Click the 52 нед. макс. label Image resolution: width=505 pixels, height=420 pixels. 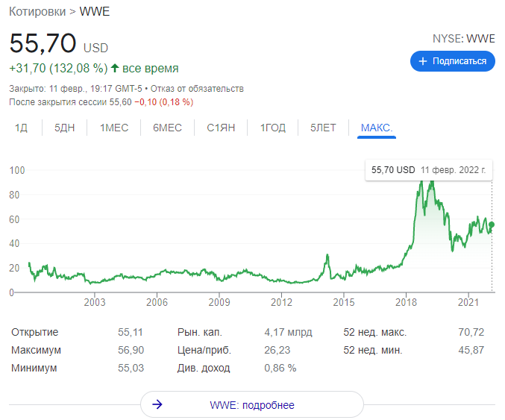point(375,332)
